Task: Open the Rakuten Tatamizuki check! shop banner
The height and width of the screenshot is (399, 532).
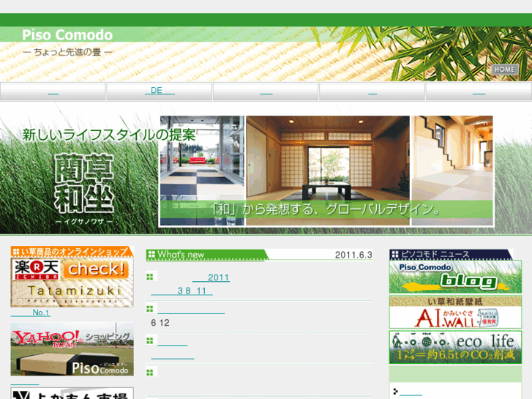Action: [x=72, y=283]
